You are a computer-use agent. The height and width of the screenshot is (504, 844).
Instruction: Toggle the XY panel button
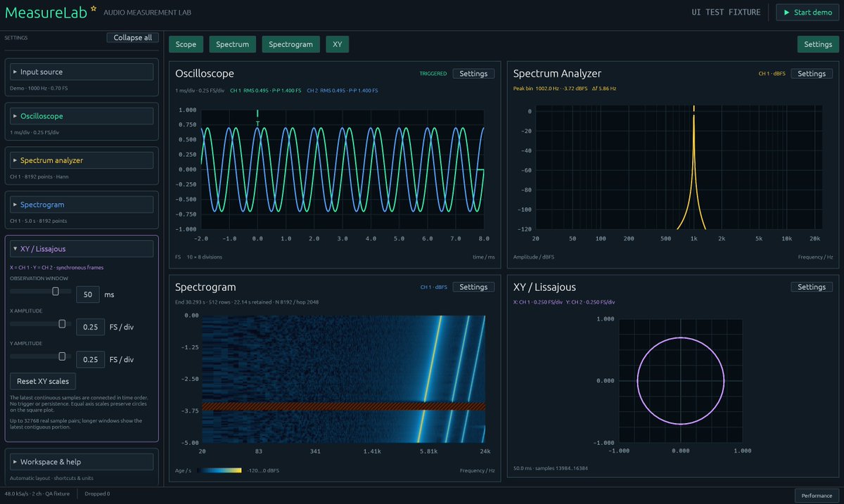coord(337,44)
